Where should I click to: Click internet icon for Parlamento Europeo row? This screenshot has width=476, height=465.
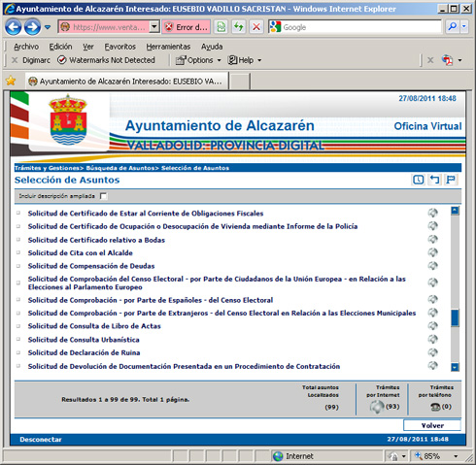433,282
